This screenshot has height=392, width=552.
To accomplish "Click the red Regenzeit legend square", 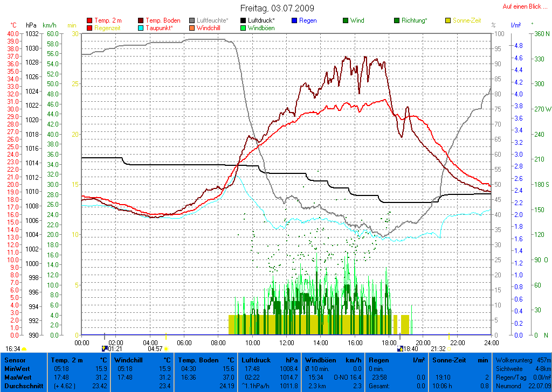I will [89, 28].
